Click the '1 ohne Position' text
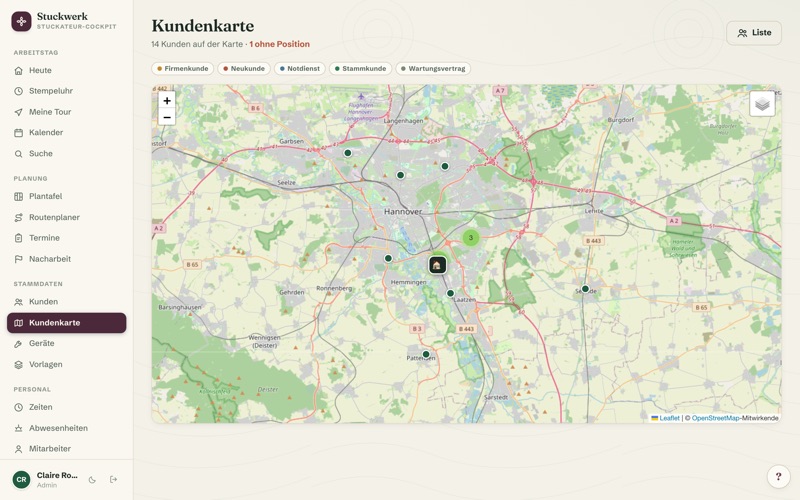 coord(280,44)
